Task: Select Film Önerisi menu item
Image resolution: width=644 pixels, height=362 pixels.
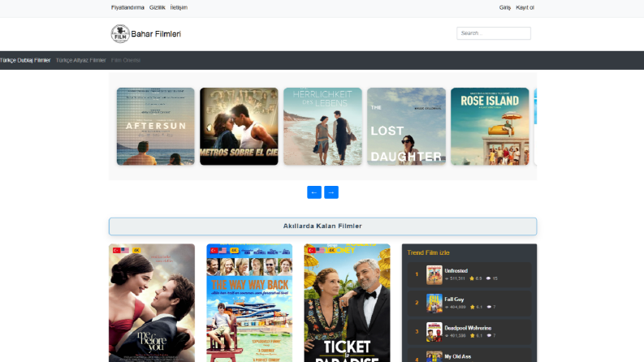Action: (x=126, y=60)
